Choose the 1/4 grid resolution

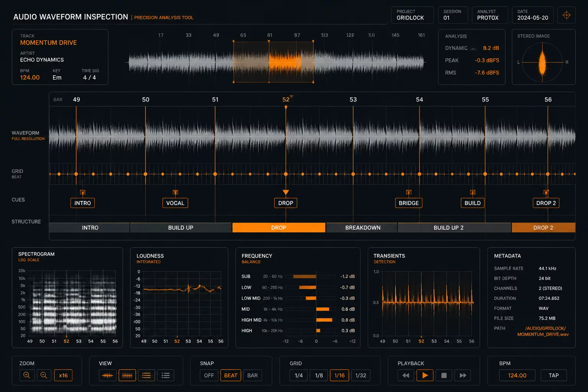pos(299,375)
